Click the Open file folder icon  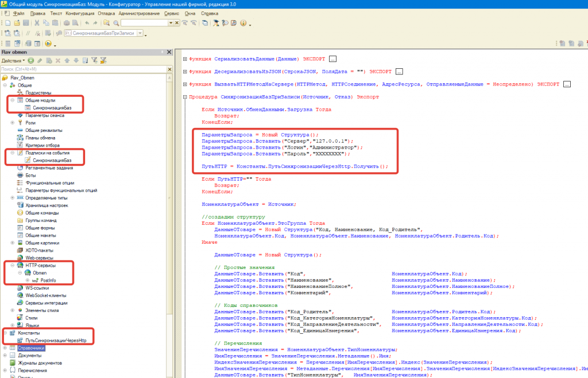pyautogui.click(x=17, y=23)
